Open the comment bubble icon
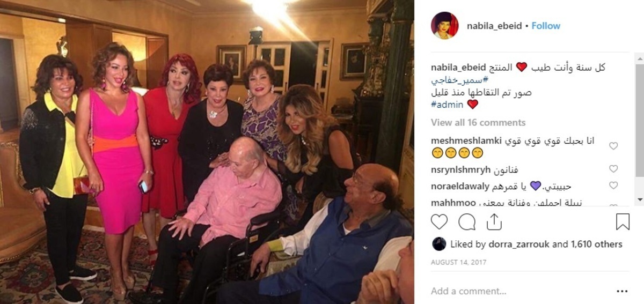The width and height of the screenshot is (644, 304). pyautogui.click(x=467, y=221)
